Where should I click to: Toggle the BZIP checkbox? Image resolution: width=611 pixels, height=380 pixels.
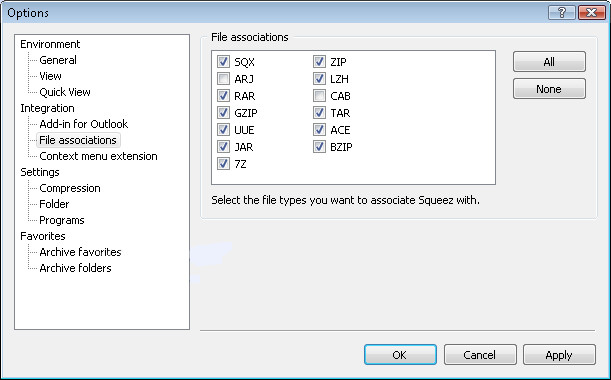pyautogui.click(x=319, y=147)
